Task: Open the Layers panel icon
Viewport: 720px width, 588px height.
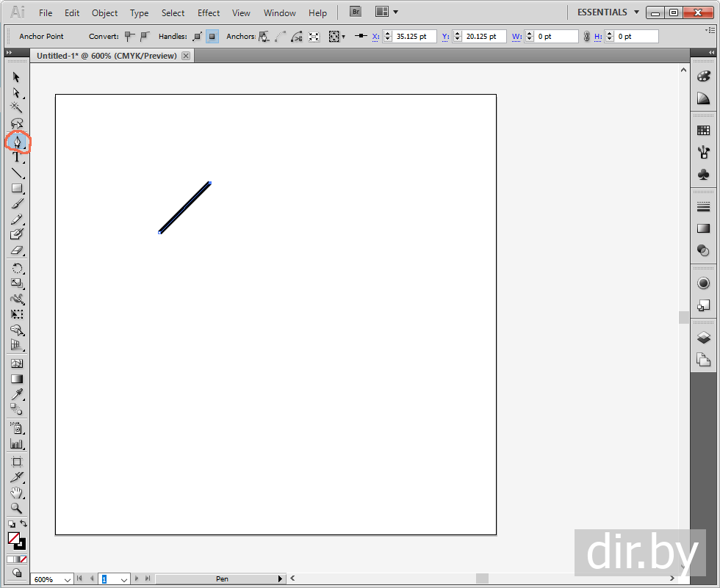Action: pos(703,338)
